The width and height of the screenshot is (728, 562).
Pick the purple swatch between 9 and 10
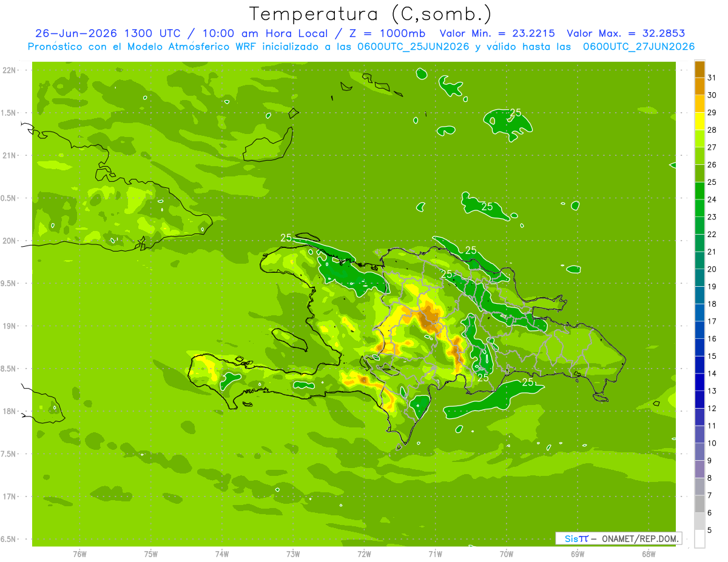pos(699,452)
